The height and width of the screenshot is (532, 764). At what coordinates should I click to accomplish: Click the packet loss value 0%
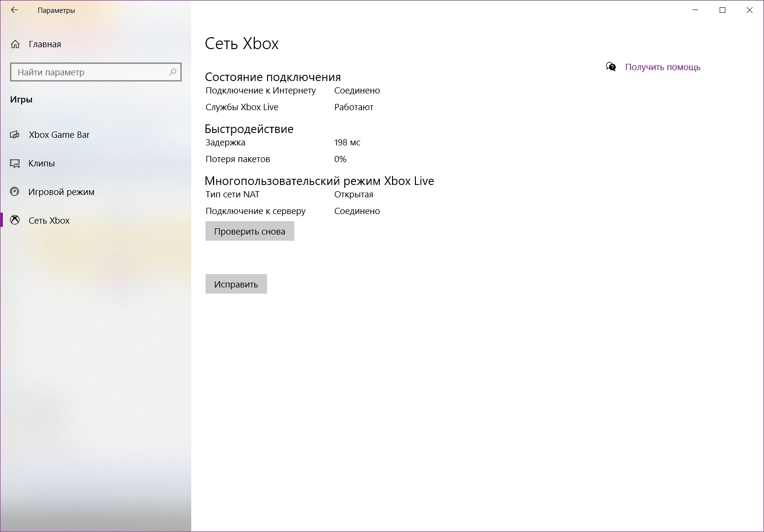[341, 159]
